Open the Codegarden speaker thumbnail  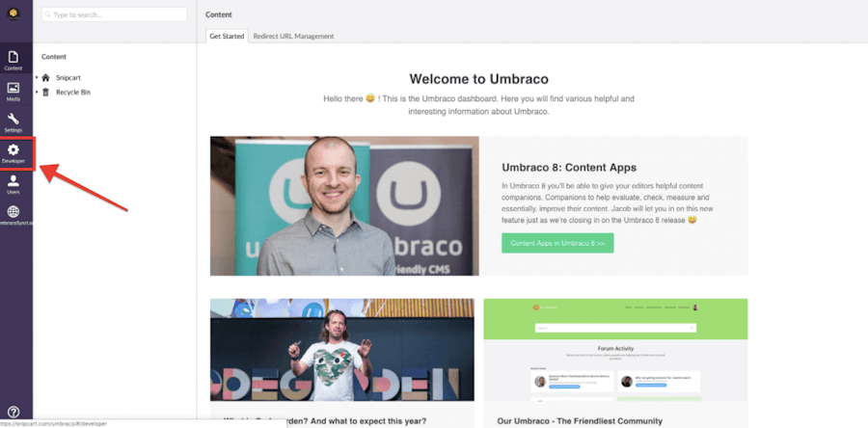coord(342,350)
